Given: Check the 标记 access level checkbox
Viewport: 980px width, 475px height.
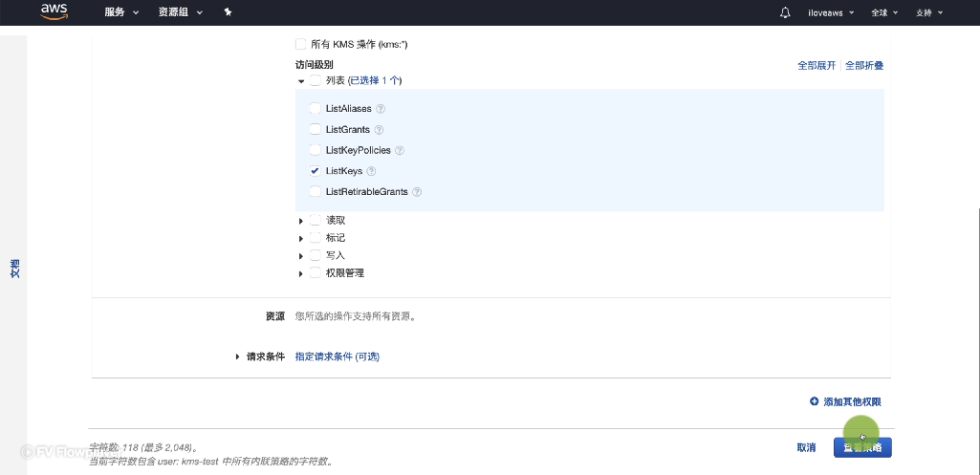Looking at the screenshot, I should pos(315,238).
